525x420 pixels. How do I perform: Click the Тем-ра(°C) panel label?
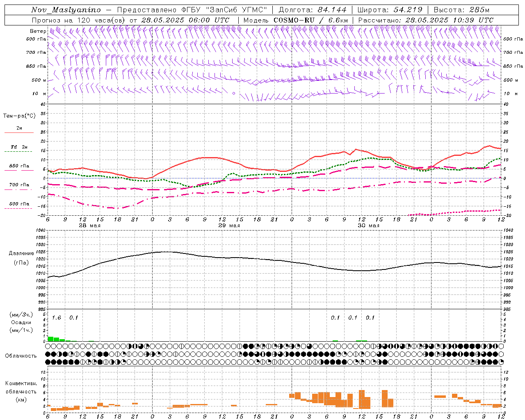click(19, 116)
